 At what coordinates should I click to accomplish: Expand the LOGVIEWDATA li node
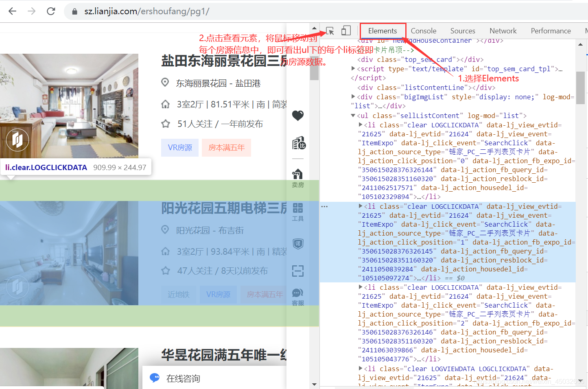[x=361, y=369]
